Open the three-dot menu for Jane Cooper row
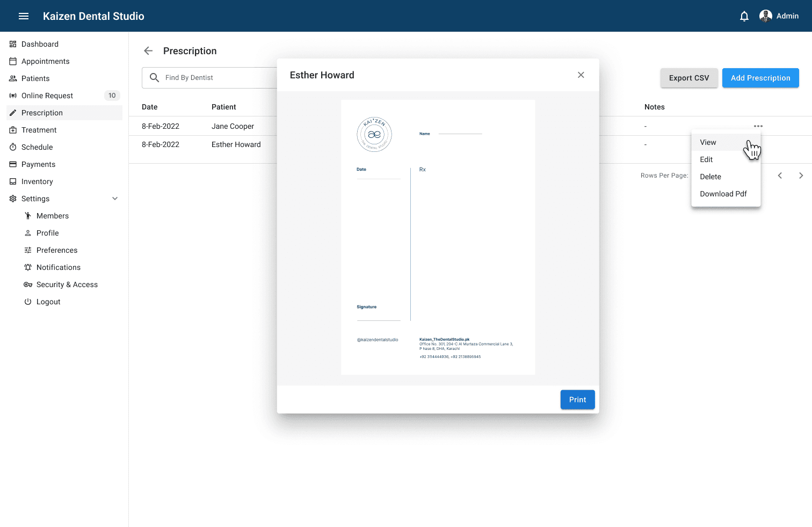The width and height of the screenshot is (812, 527). [758, 126]
